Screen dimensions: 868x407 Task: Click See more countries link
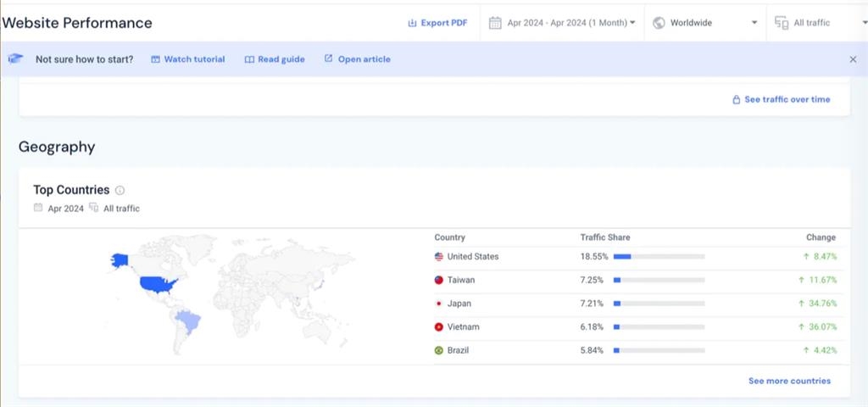click(x=789, y=381)
